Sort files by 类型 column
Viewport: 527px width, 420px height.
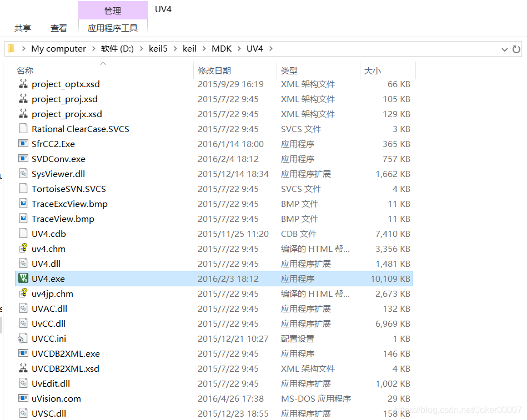point(289,70)
